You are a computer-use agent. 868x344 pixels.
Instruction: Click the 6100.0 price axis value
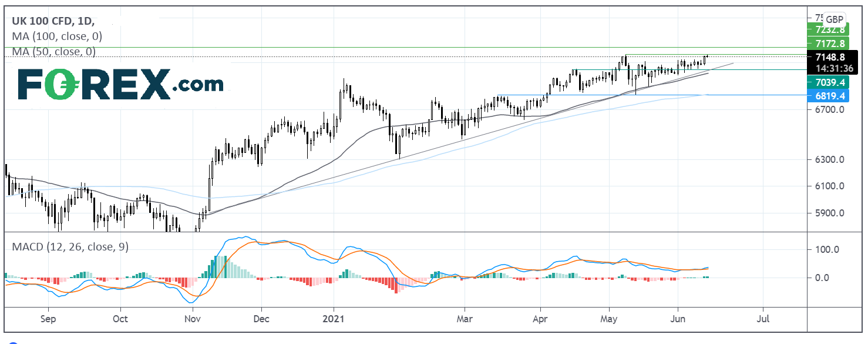coord(829,186)
